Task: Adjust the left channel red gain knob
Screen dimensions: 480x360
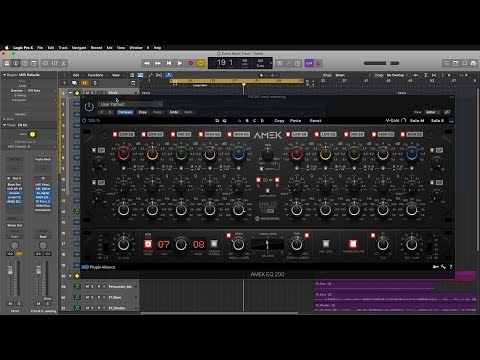Action: click(x=124, y=154)
